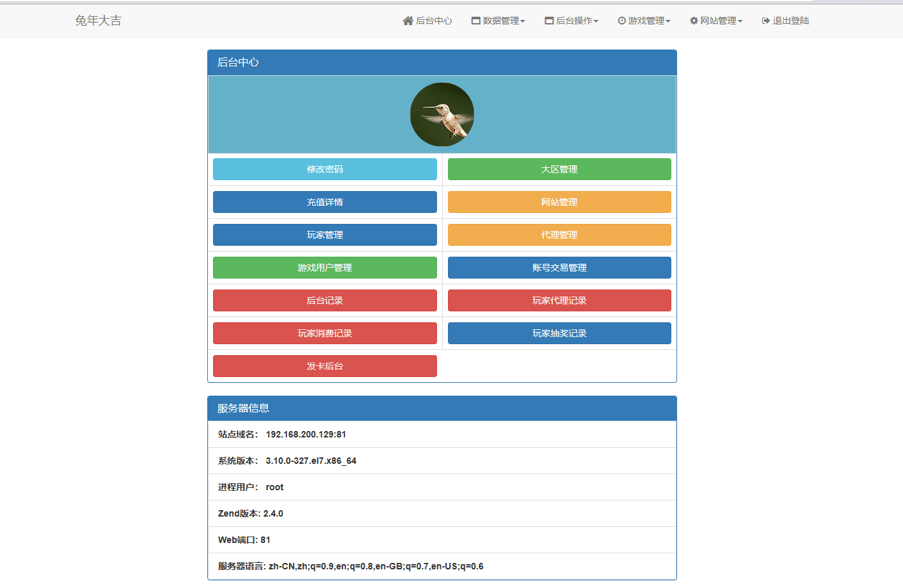
Task: Click the 修改密码 button
Action: [325, 169]
